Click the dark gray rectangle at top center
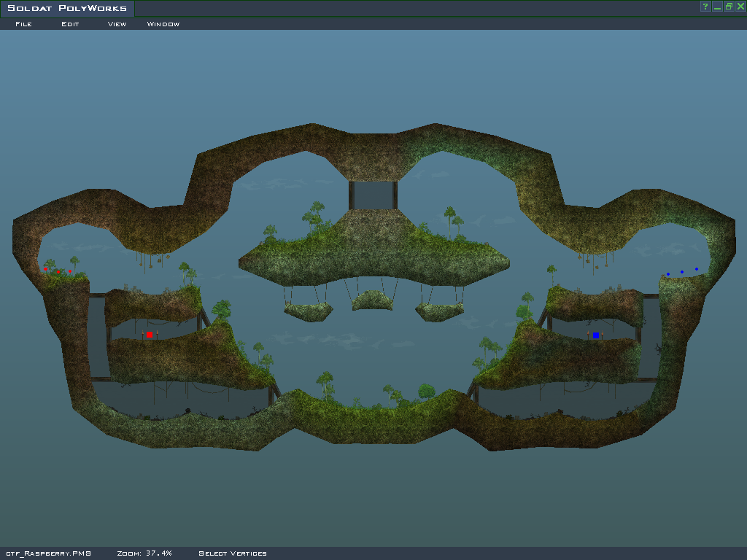 [x=373, y=195]
